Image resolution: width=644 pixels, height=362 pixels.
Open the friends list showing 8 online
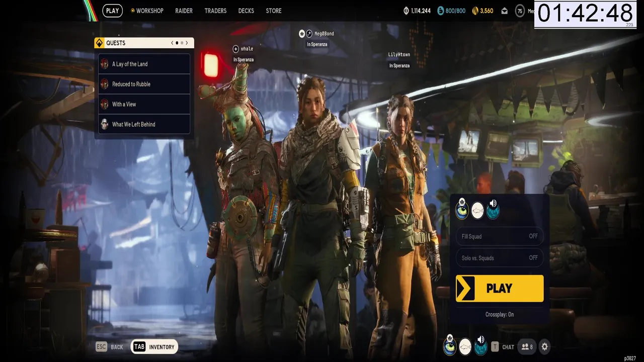point(527,346)
